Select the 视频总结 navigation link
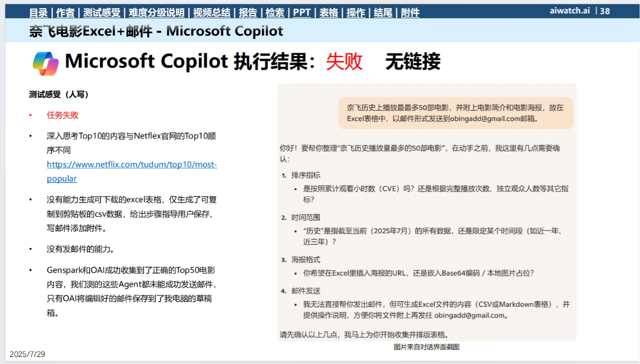This screenshot has height=364, width=640. pos(211,12)
